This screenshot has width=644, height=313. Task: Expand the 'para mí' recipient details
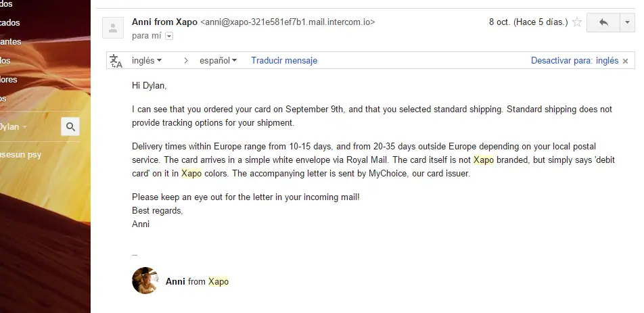169,36
